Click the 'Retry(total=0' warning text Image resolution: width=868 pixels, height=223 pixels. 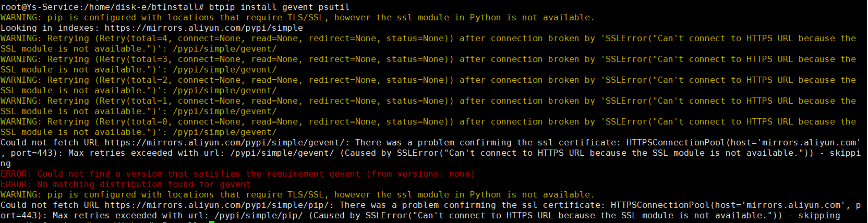[x=134, y=121]
